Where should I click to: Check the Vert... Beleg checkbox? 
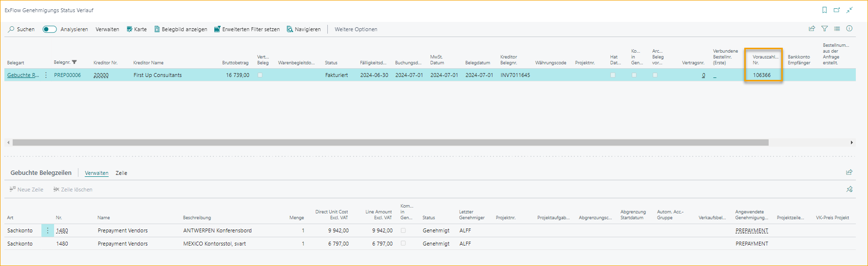point(260,75)
